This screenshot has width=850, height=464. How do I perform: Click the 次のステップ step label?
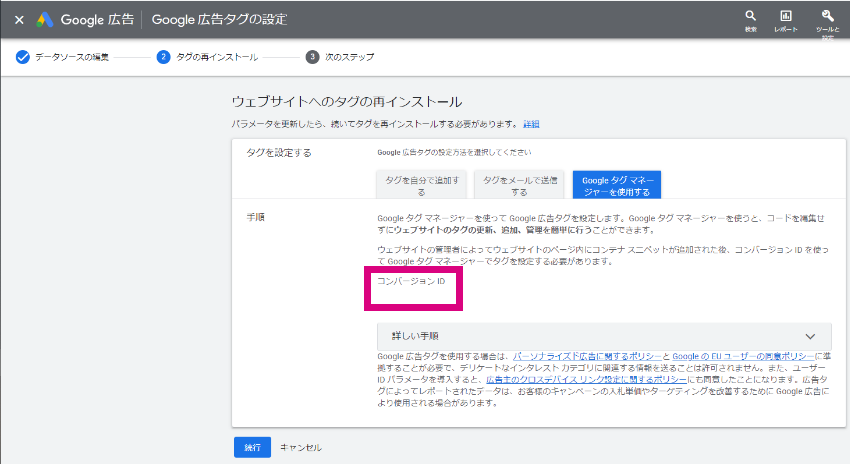coord(350,57)
